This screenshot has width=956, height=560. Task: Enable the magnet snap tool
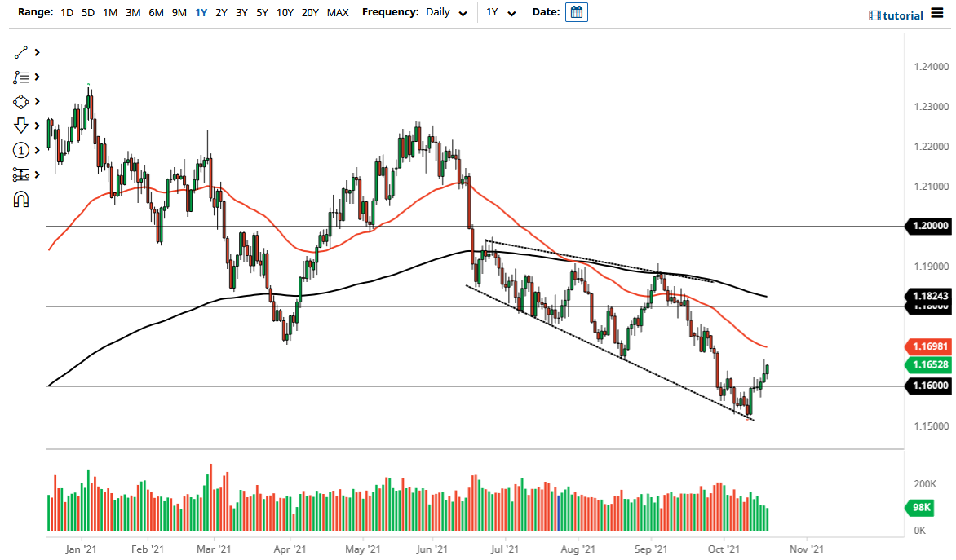pyautogui.click(x=23, y=199)
